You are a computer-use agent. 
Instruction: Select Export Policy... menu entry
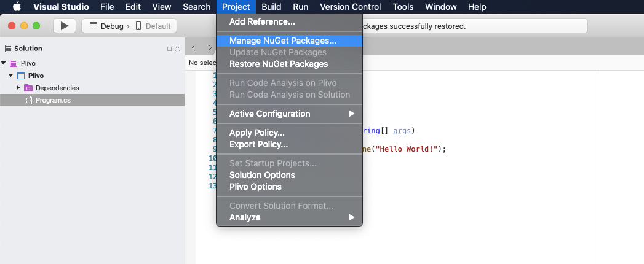point(290,144)
